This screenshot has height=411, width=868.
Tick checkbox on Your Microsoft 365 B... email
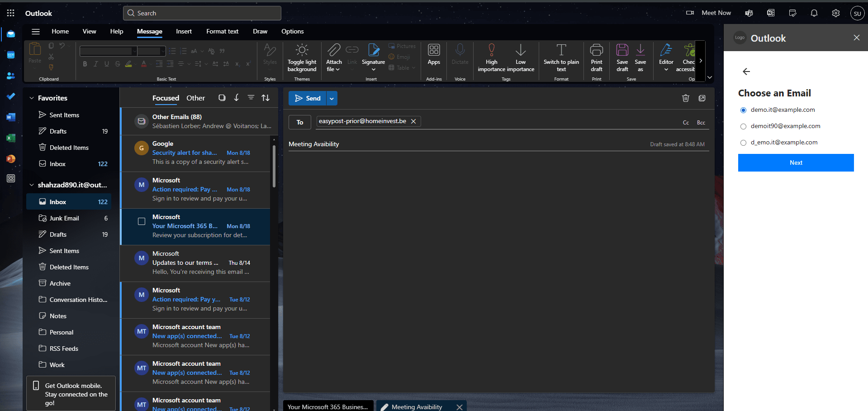click(x=142, y=221)
